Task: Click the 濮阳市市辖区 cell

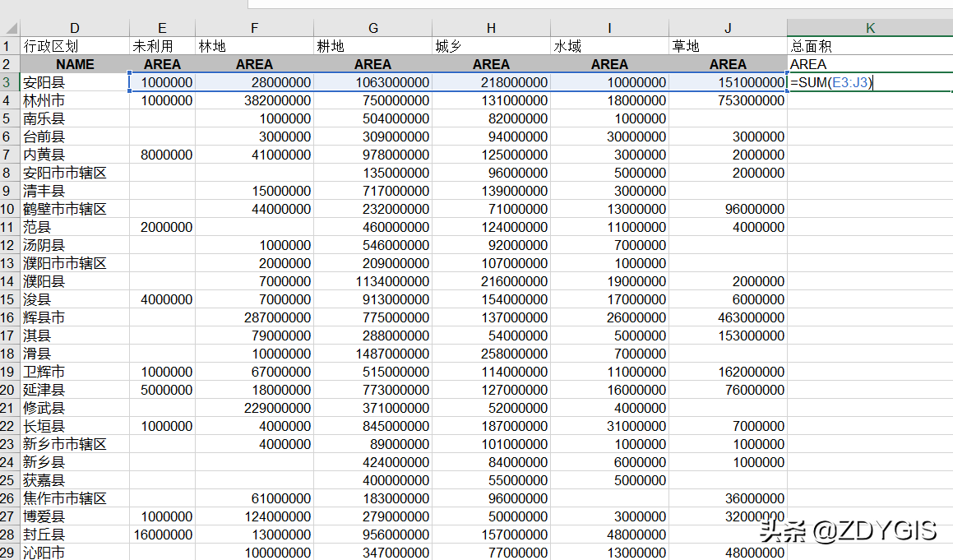Action: (75, 263)
